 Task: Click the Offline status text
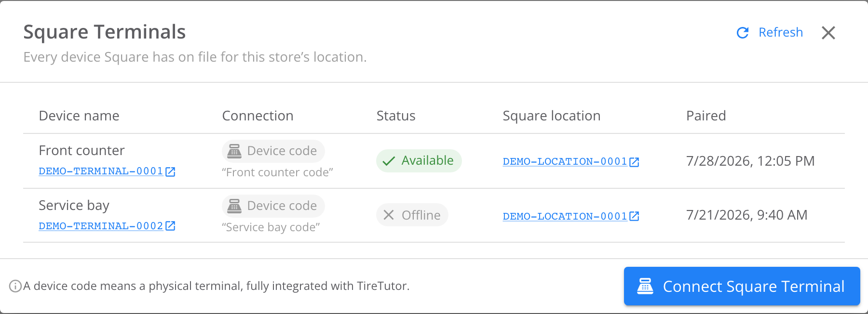pyautogui.click(x=421, y=215)
